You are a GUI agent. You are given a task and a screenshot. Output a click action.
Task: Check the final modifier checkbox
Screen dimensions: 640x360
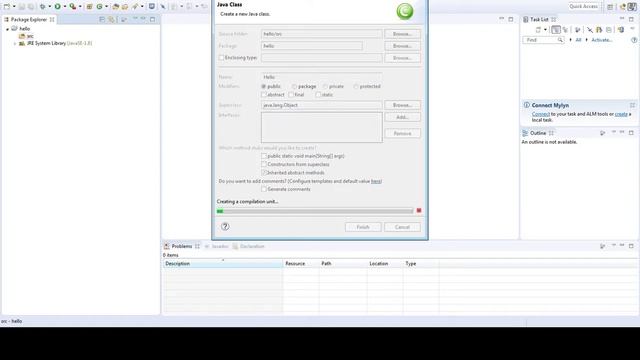point(291,95)
